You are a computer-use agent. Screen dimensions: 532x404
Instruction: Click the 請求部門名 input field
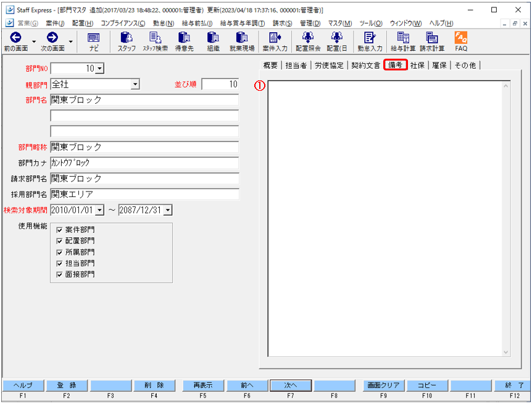coord(144,179)
